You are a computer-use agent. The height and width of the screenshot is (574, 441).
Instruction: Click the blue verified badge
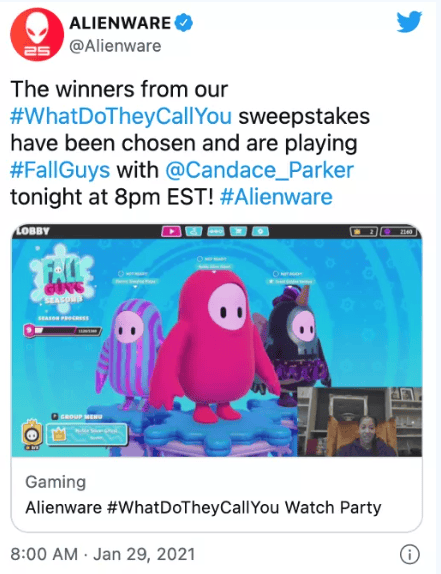(183, 23)
